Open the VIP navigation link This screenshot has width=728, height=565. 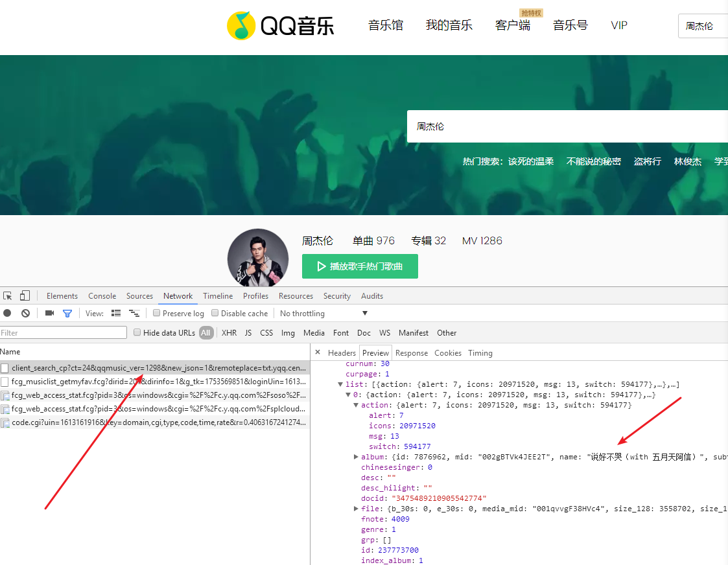tap(619, 25)
